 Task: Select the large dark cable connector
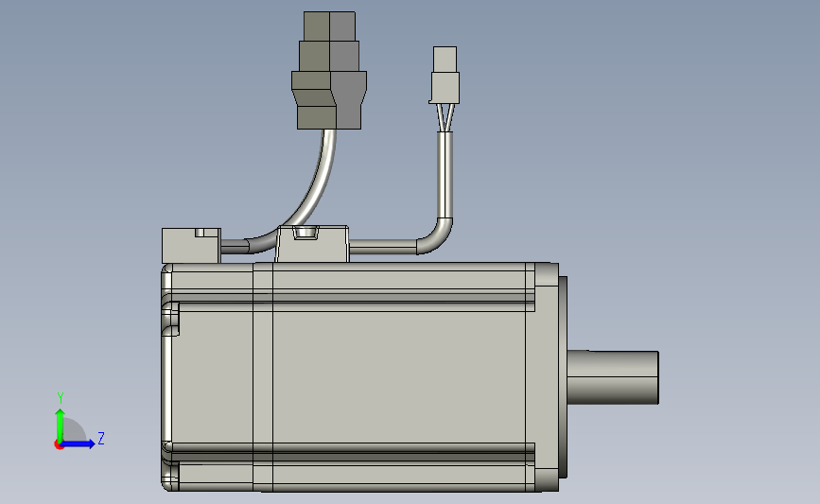point(329,71)
